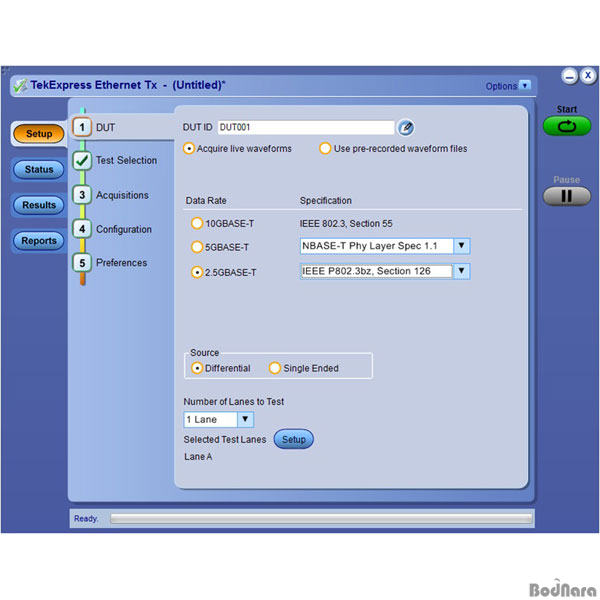
Task: Click the Specification column header
Action: tap(325, 201)
